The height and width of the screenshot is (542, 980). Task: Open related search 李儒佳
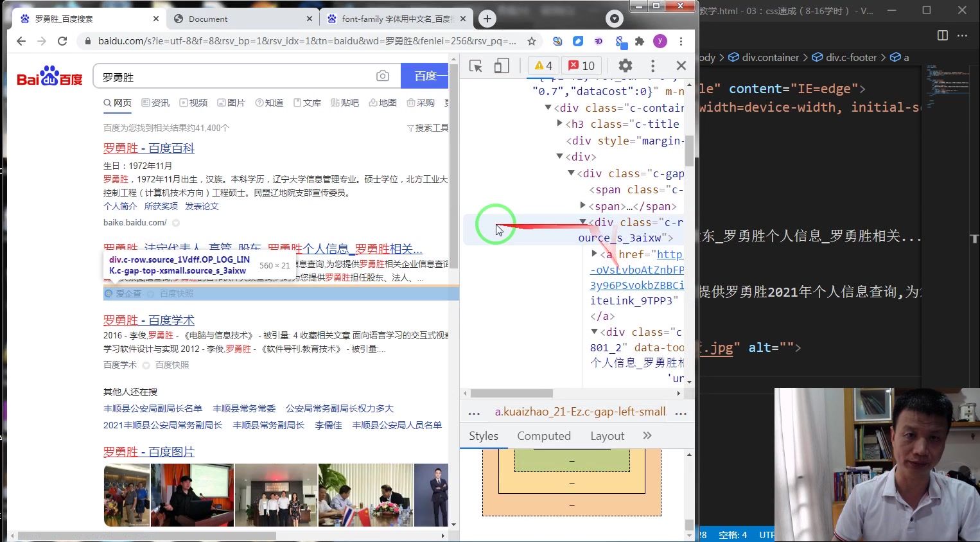pos(328,425)
